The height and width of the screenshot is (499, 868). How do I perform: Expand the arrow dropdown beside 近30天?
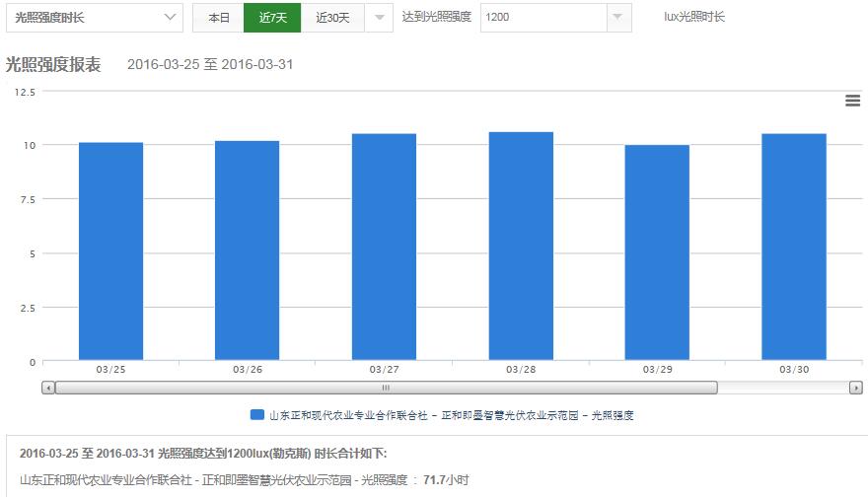(379, 18)
